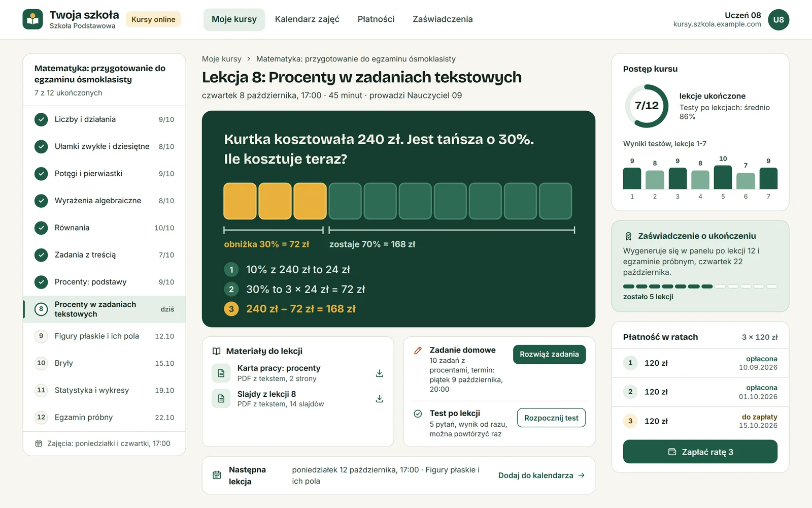Click the Twoja szkoła book logo icon
812x508 pixels.
(33, 19)
